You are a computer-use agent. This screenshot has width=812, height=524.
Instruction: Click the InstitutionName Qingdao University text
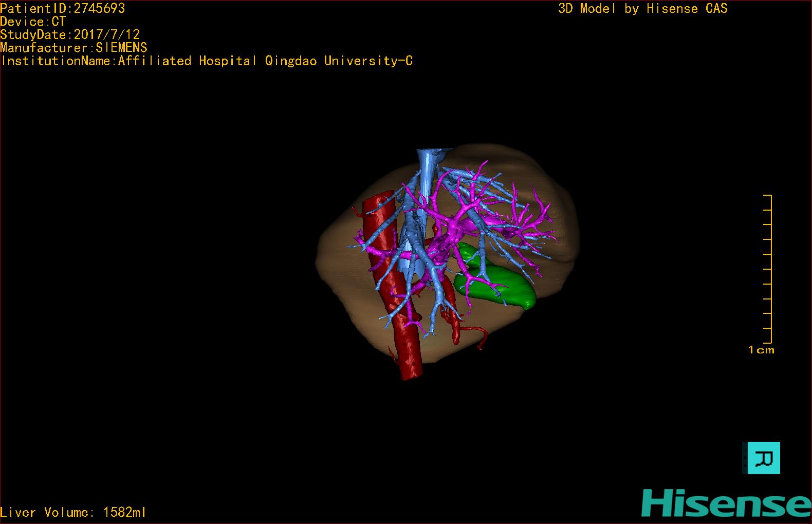[207, 61]
